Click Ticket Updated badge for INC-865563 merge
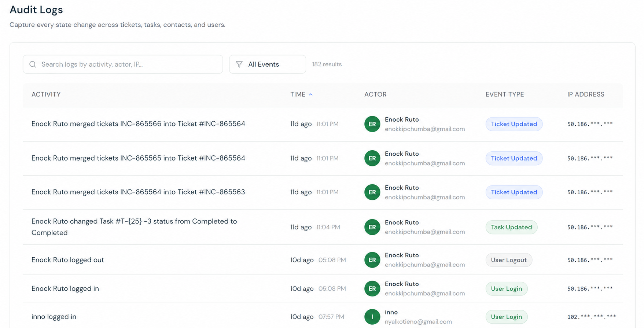The image size is (644, 328). (514, 192)
